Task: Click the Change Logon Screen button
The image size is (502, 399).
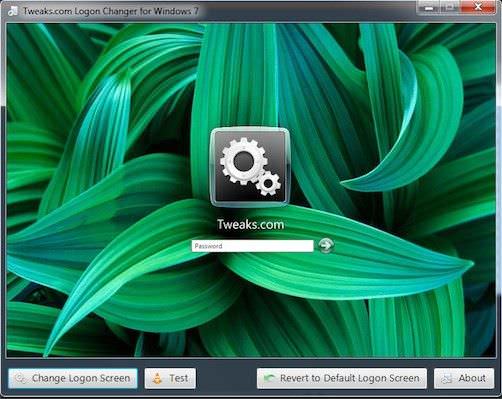Action: click(x=73, y=378)
